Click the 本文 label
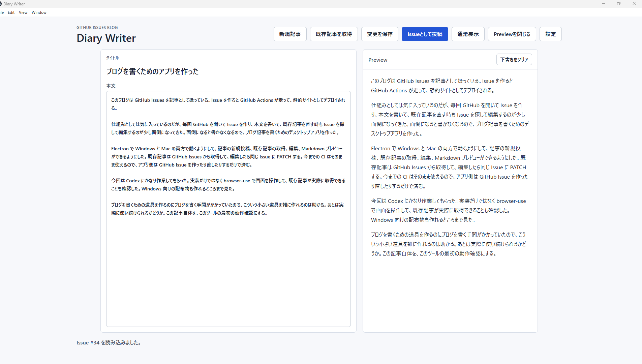Viewport: 642px width, 364px height. click(111, 86)
